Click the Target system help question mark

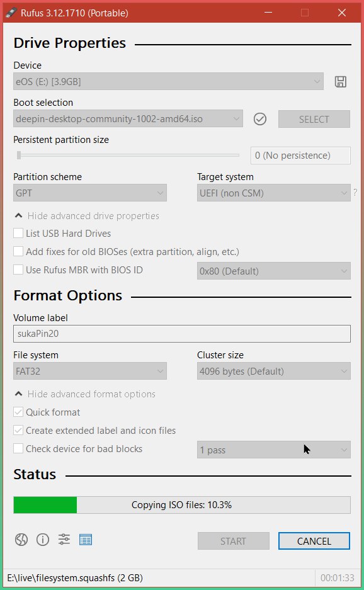coord(355,193)
